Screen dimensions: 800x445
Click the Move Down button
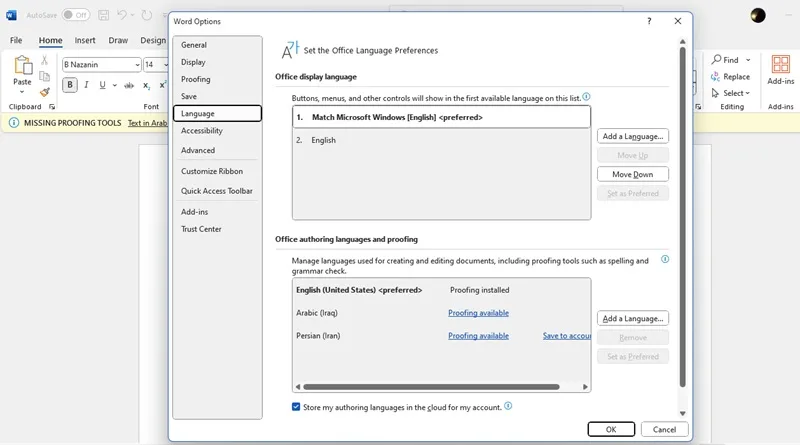pos(633,174)
